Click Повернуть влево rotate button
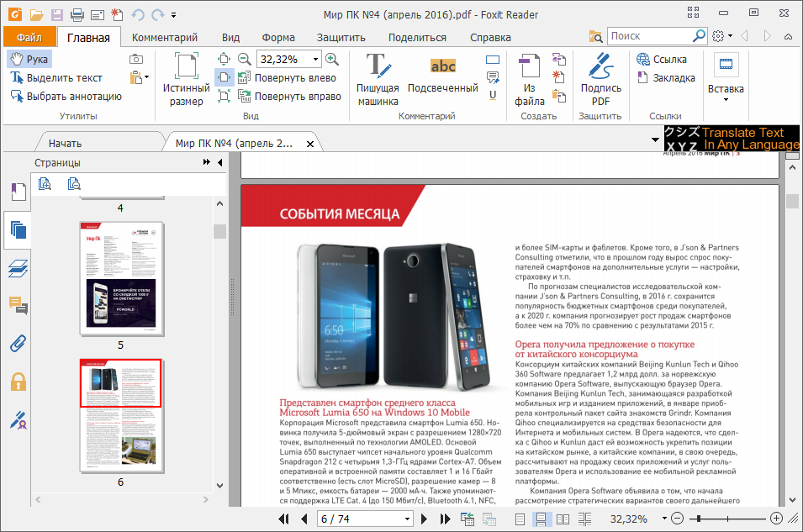 pos(288,78)
